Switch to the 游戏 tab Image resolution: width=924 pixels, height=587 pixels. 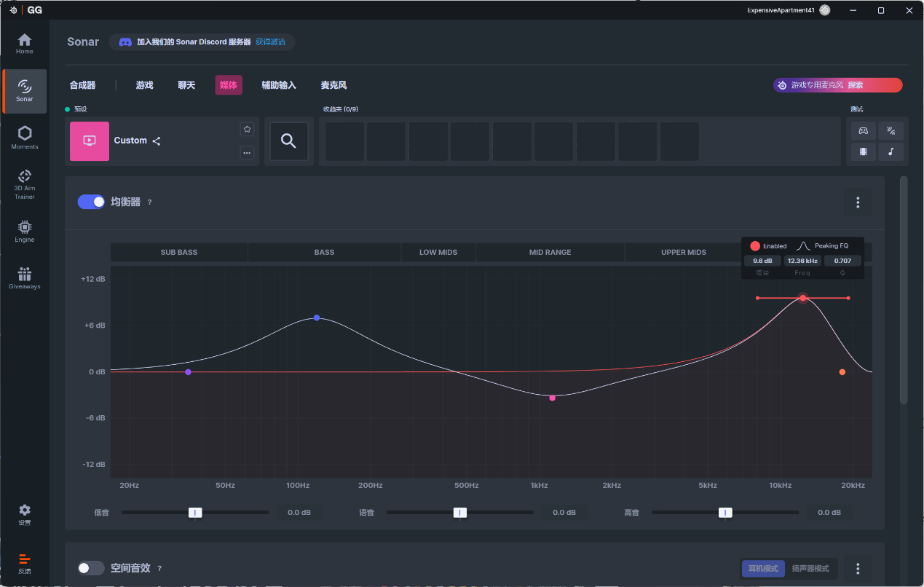[144, 85]
